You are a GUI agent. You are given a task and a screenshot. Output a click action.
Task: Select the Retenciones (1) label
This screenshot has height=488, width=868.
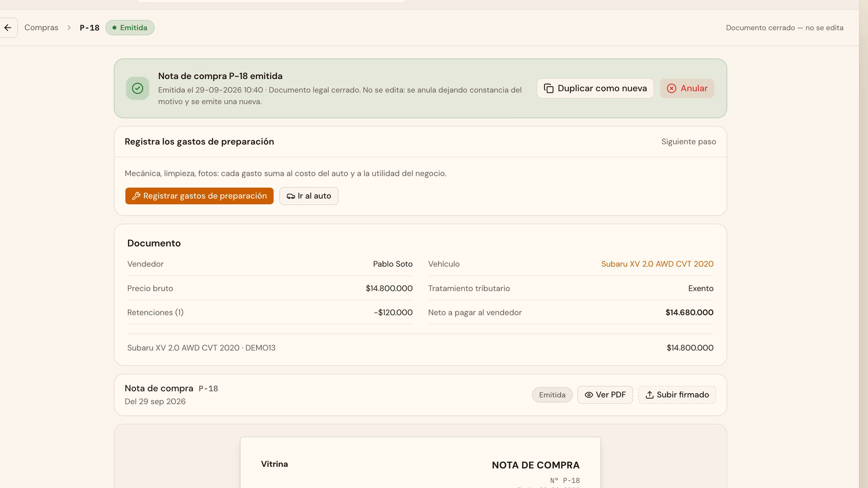pyautogui.click(x=156, y=313)
